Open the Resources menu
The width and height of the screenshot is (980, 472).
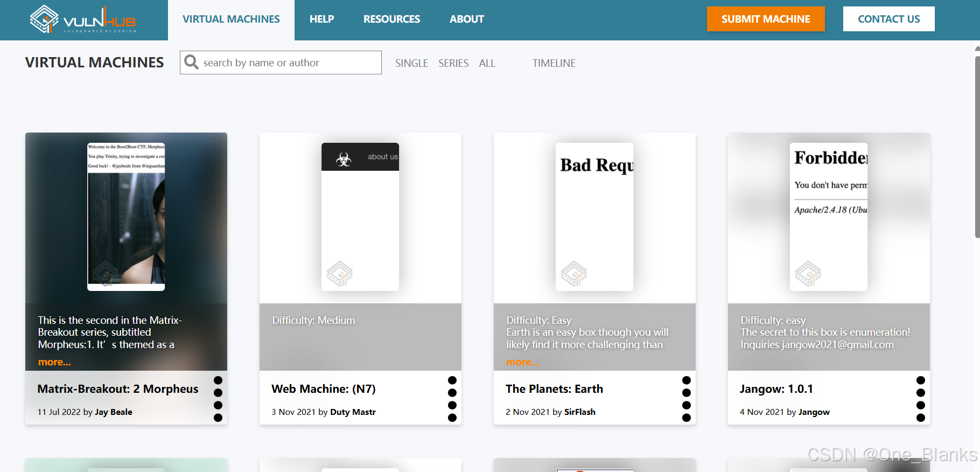(391, 19)
